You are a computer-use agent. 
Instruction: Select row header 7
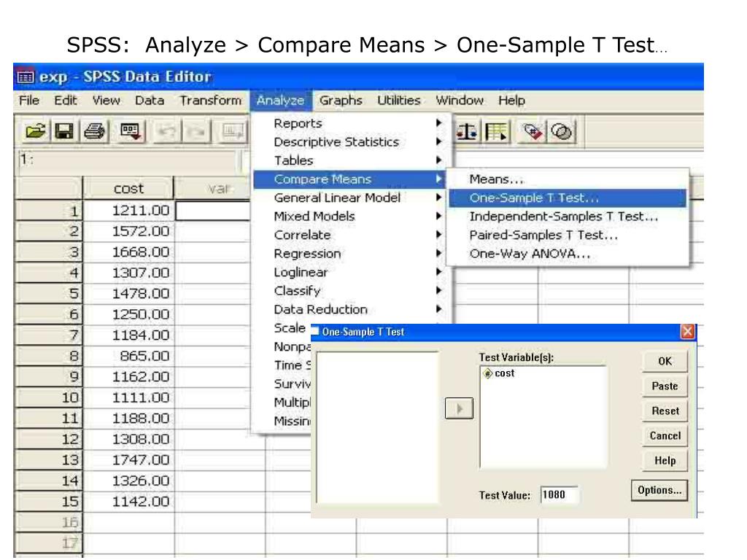coord(49,335)
